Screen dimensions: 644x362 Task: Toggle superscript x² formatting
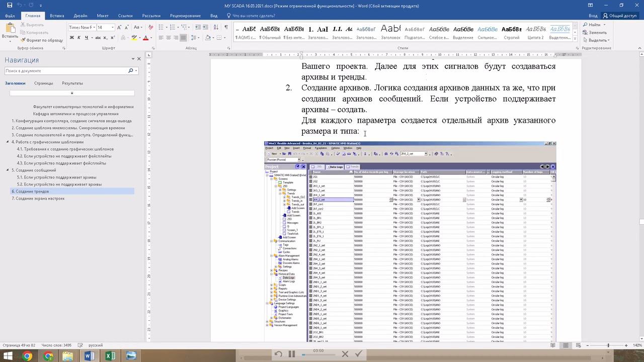113,38
